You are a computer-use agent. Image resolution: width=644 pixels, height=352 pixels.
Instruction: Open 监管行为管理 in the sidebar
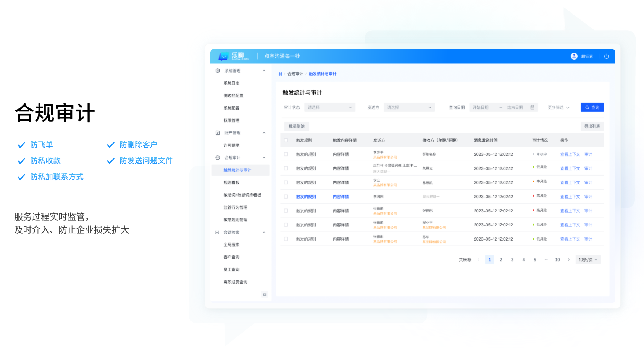(x=235, y=208)
